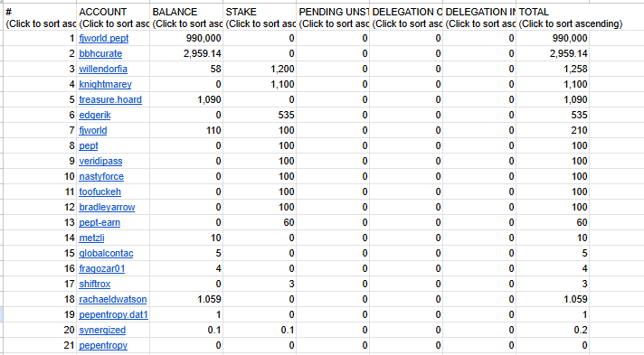644x355 pixels.
Task: Sort by the ACCOUNT column header
Action: (x=113, y=18)
